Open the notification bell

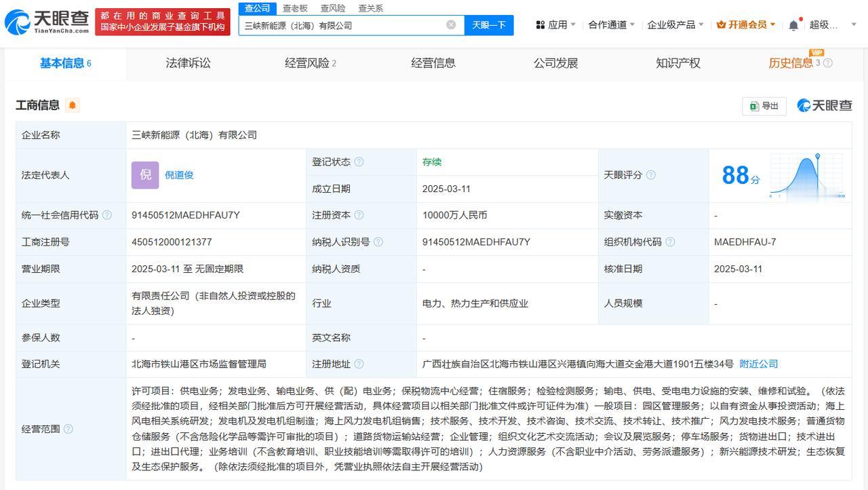(x=793, y=25)
